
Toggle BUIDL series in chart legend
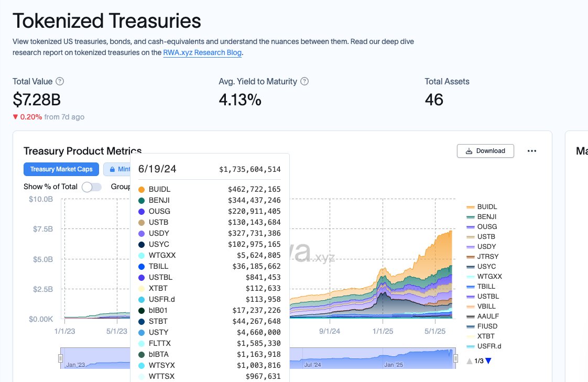click(x=482, y=207)
